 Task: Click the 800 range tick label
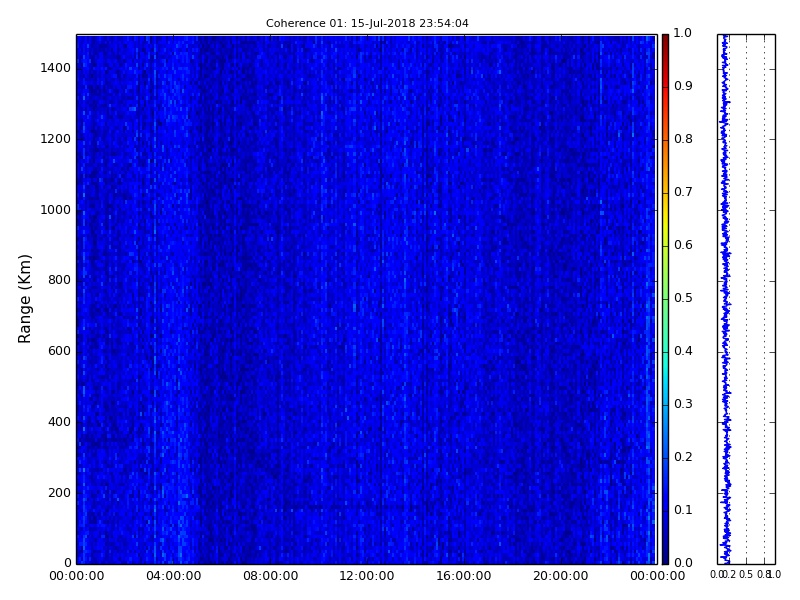[x=59, y=280]
